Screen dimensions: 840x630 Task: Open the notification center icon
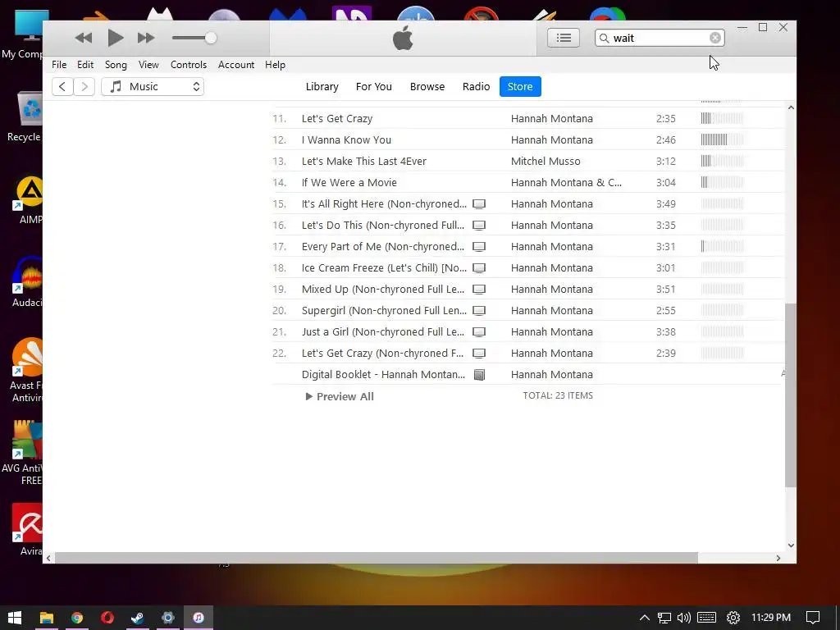pos(813,618)
